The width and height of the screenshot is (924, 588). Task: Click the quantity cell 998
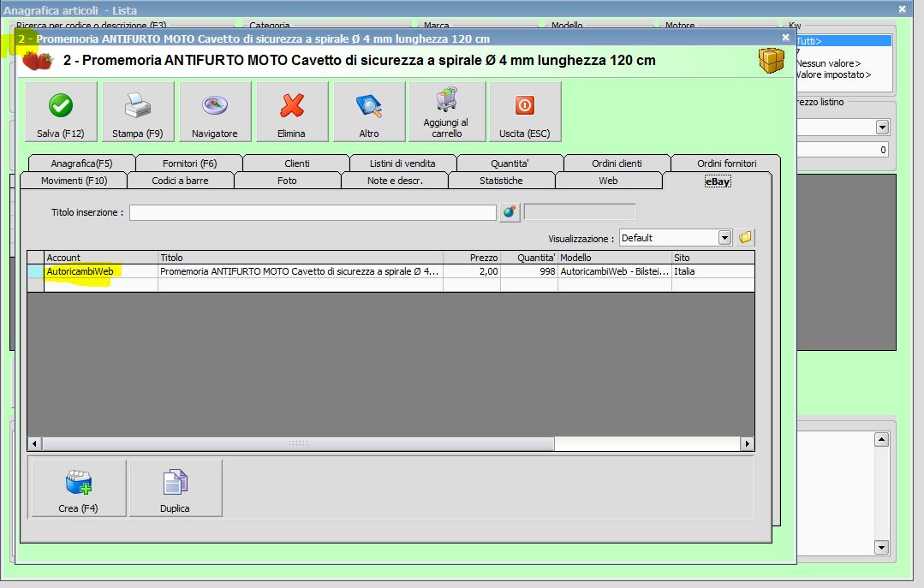tap(529, 271)
